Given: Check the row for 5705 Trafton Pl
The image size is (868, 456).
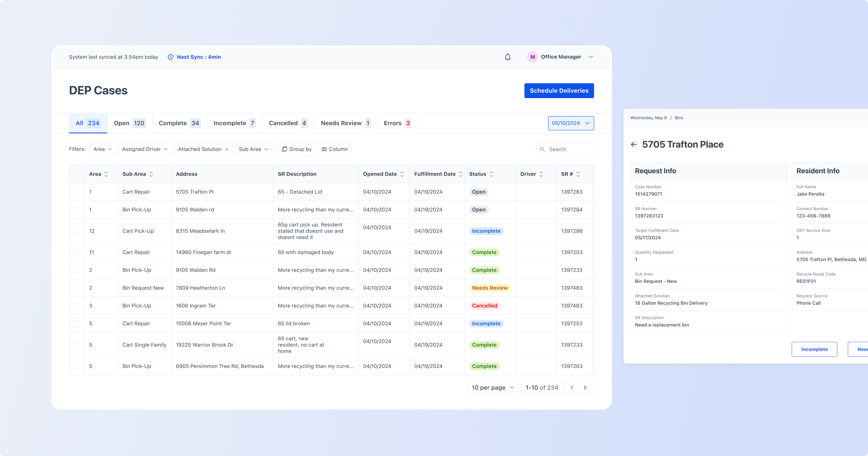Looking at the screenshot, I should pyautogui.click(x=77, y=192).
